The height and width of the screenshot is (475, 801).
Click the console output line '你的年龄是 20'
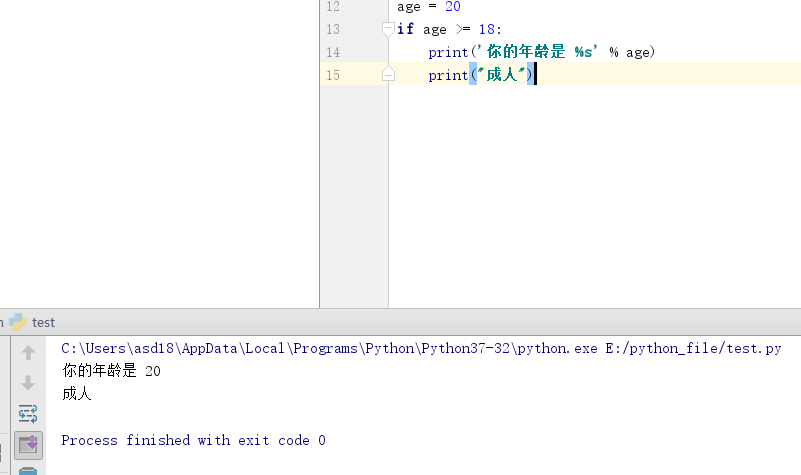(111, 371)
